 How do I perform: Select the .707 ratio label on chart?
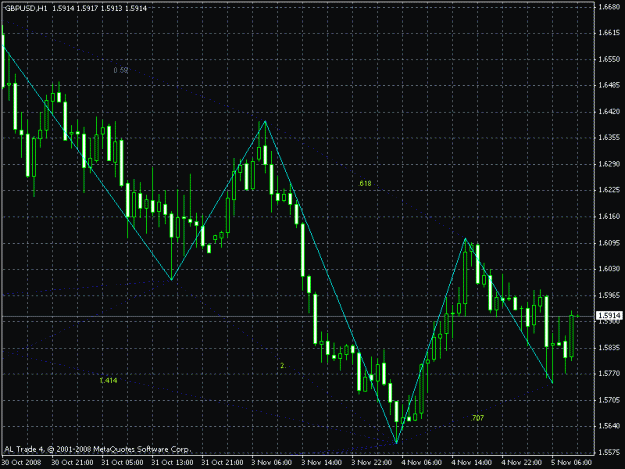click(x=478, y=418)
